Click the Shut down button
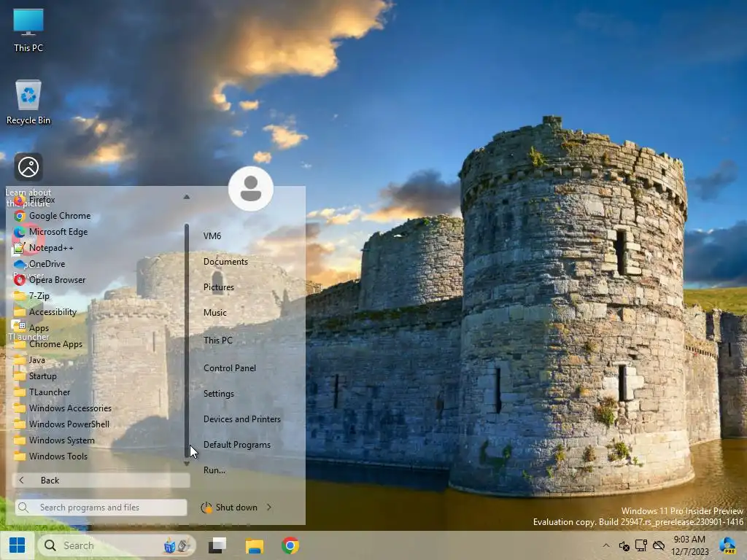Screen dimensions: 747x560 click(x=230, y=507)
